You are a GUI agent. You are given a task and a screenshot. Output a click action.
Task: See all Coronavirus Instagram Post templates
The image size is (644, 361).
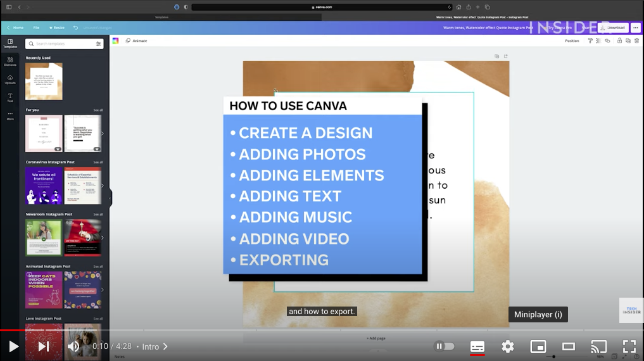98,162
